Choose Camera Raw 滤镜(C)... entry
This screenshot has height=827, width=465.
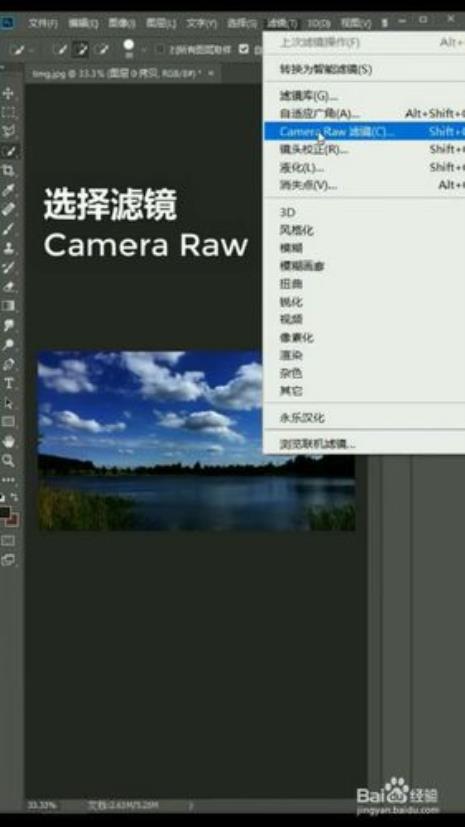point(364,131)
